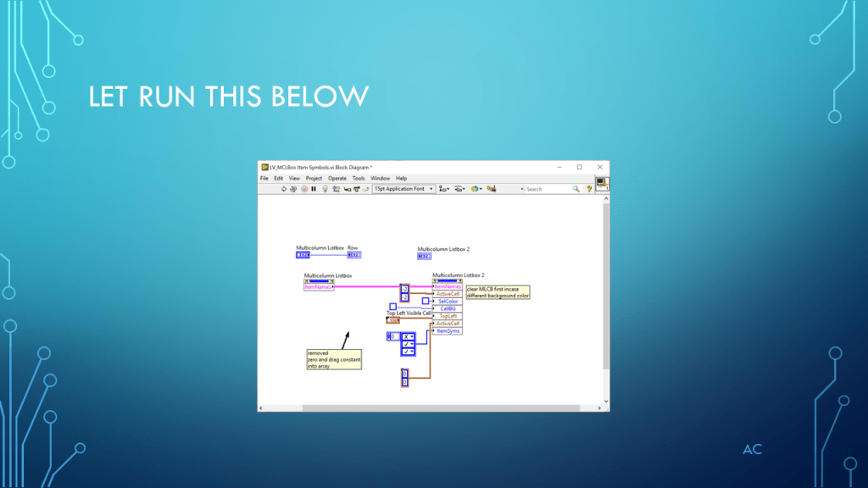Image resolution: width=868 pixels, height=488 pixels.
Task: Click the Context Help question mark
Action: 587,189
